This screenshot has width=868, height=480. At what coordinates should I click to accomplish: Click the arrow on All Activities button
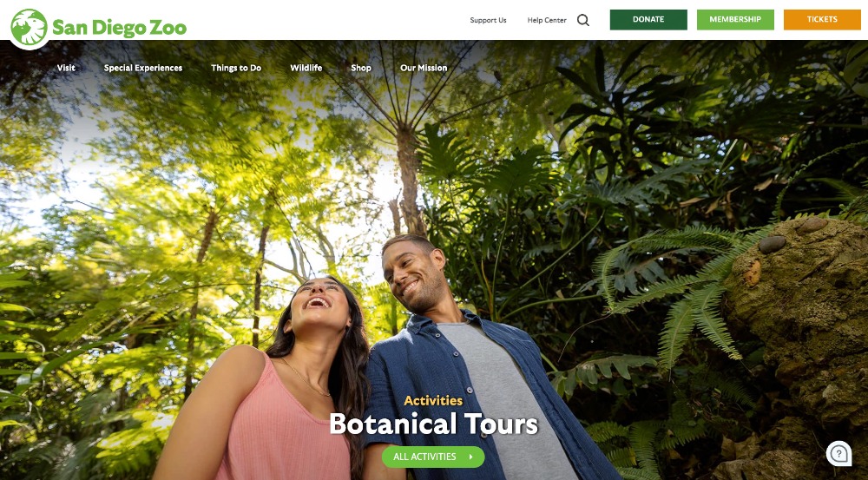tap(471, 457)
